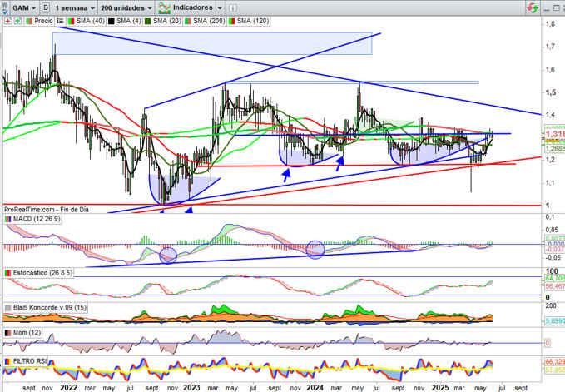Screen dimensions: 565x392
Task: Click the SMA (40) red-green color swatch
Action: coord(72,22)
